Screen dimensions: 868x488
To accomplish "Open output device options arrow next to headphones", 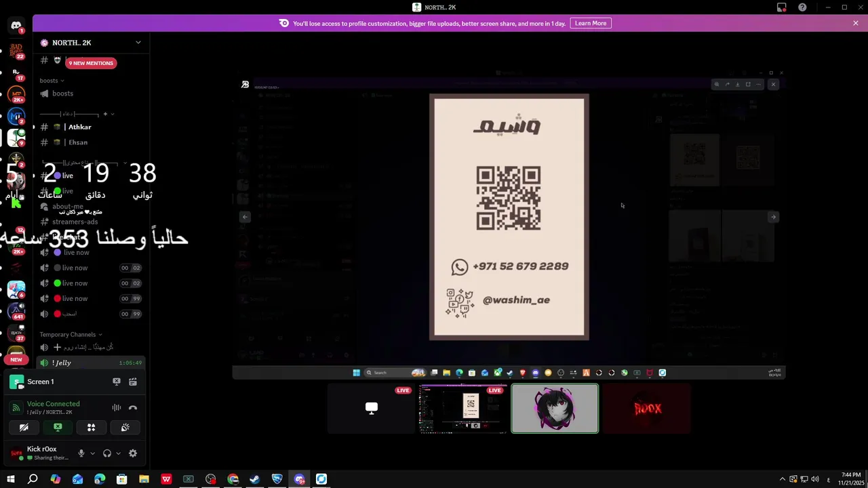I will point(118,453).
